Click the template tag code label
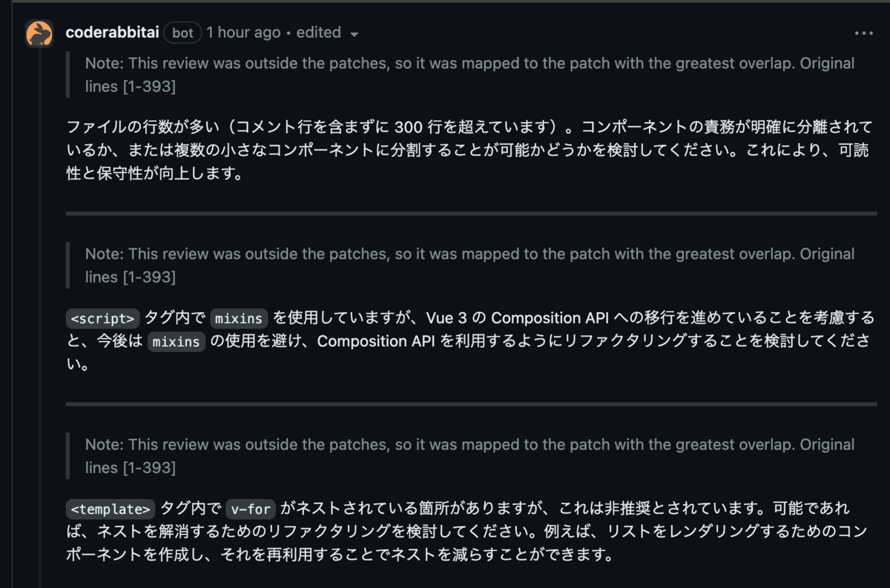The height and width of the screenshot is (588, 890). point(110,509)
